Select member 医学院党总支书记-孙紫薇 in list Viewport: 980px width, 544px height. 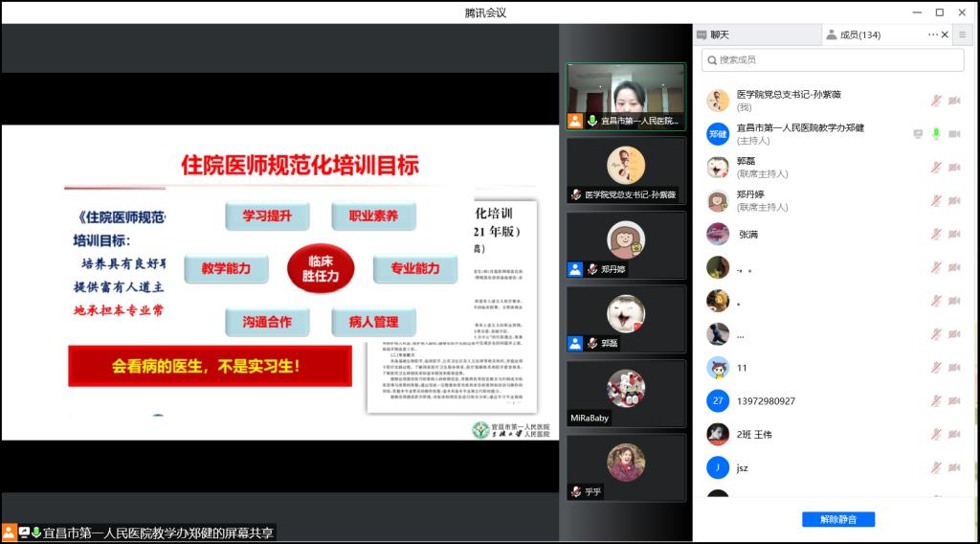[x=834, y=101]
